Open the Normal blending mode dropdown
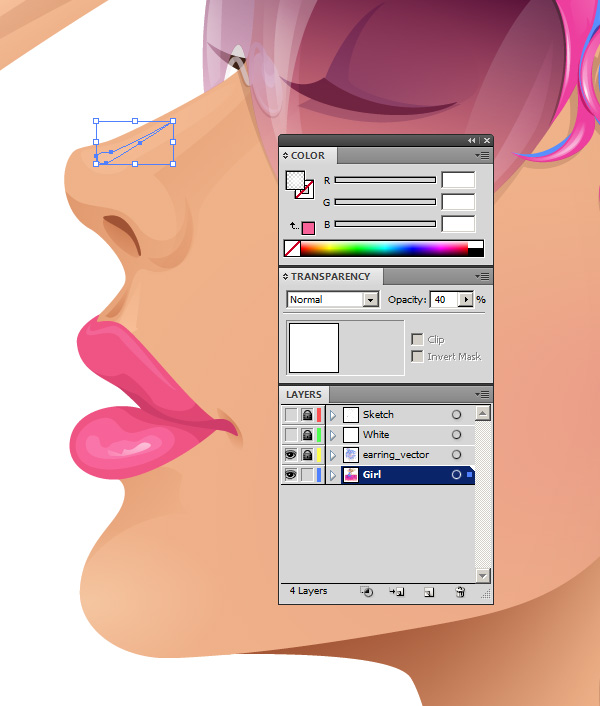Image resolution: width=600 pixels, height=706 pixels. pos(371,300)
